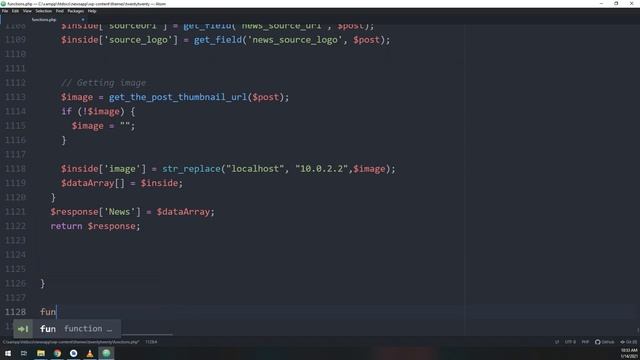
Task: Click '$dataArray[]' on line 1119
Action: (93, 183)
